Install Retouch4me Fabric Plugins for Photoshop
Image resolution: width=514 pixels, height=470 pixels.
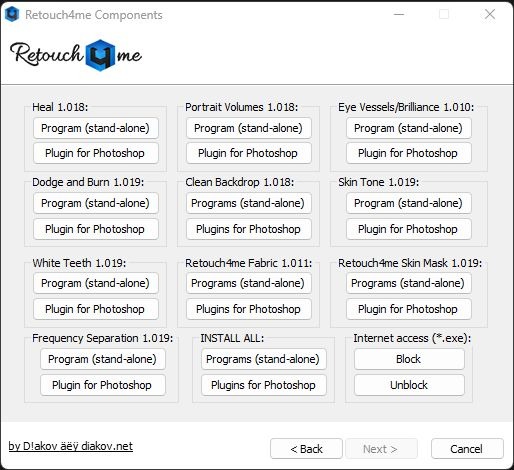click(x=249, y=309)
